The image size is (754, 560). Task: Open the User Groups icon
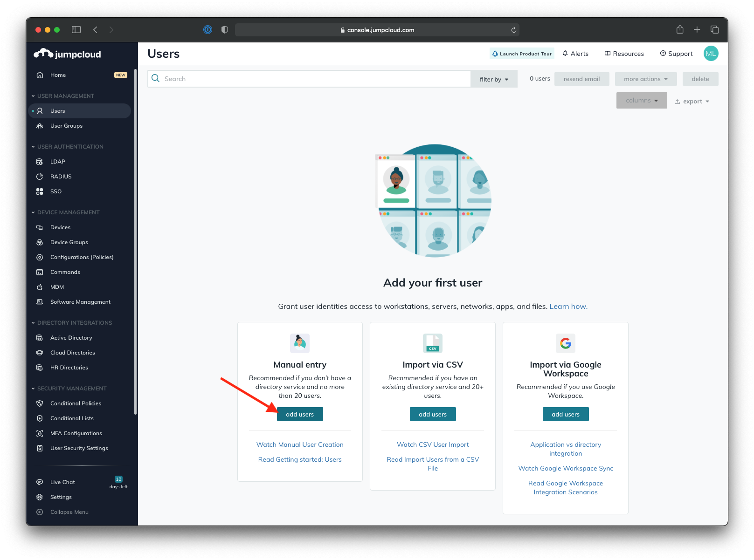click(40, 126)
